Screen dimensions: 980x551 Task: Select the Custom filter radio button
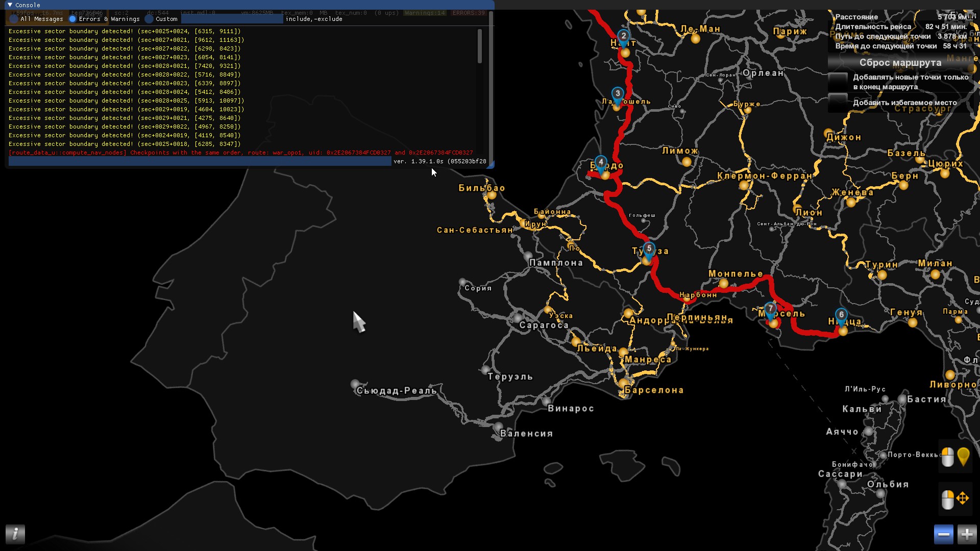[149, 19]
